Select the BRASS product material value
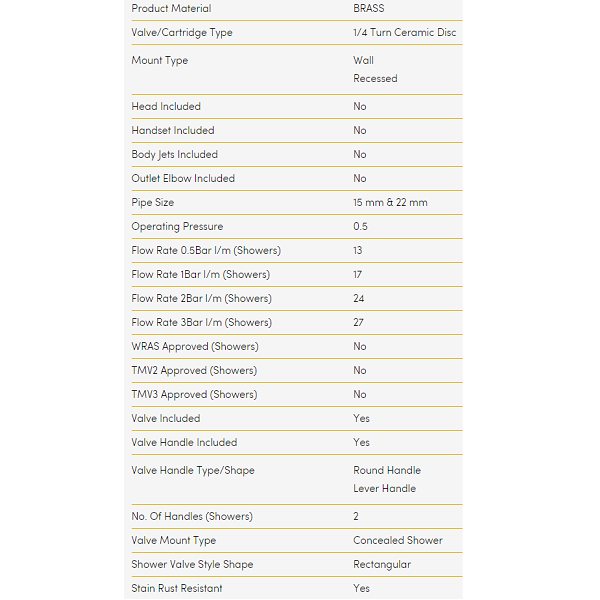This screenshot has width=600, height=600. [x=368, y=9]
